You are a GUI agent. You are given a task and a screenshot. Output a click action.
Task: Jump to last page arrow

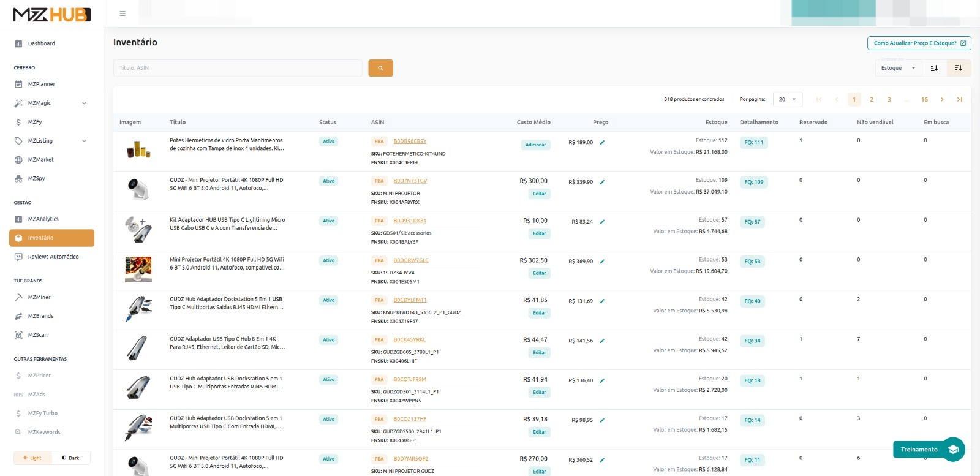tap(959, 99)
